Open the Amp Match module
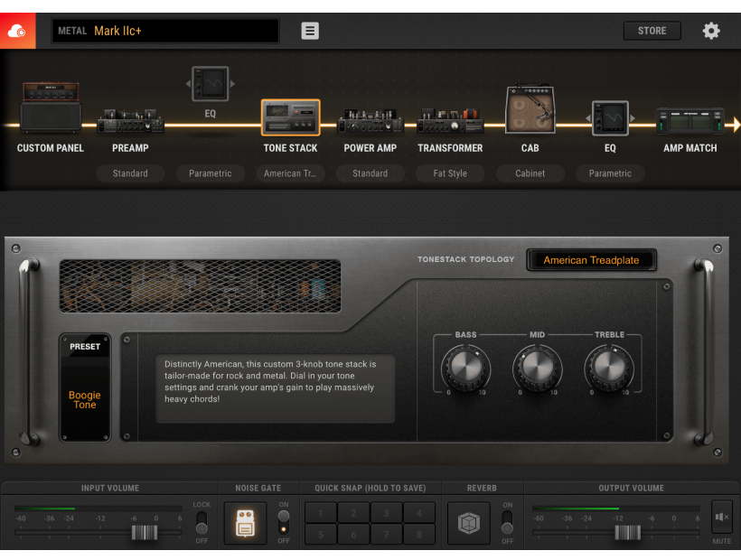The image size is (741, 560). [x=690, y=122]
